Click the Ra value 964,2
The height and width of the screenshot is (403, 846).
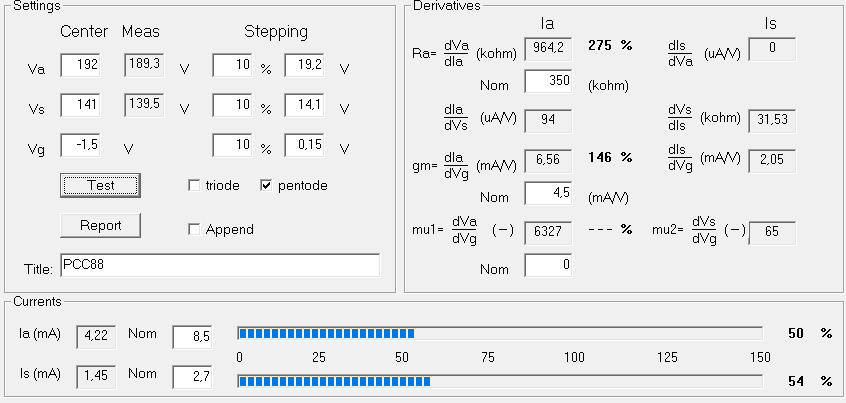pyautogui.click(x=548, y=49)
